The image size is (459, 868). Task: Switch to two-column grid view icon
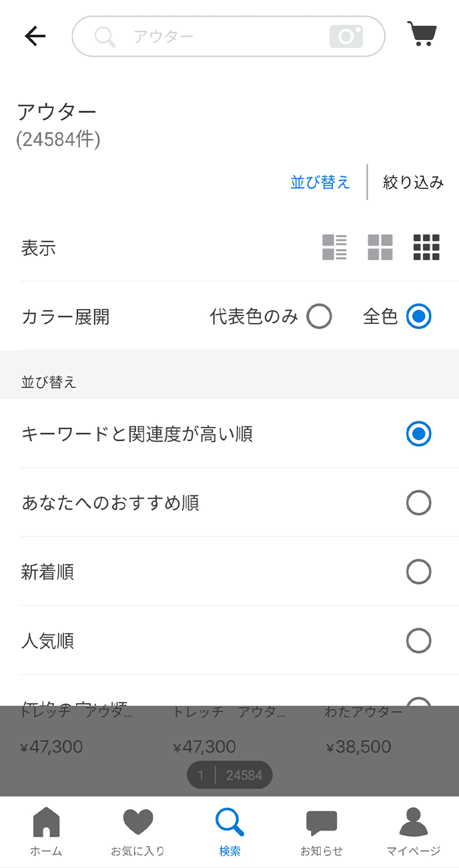(x=380, y=247)
